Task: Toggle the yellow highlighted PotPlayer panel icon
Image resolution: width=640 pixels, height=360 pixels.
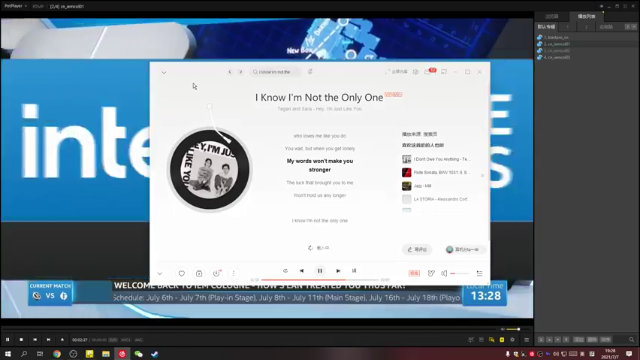Action: click(502, 340)
